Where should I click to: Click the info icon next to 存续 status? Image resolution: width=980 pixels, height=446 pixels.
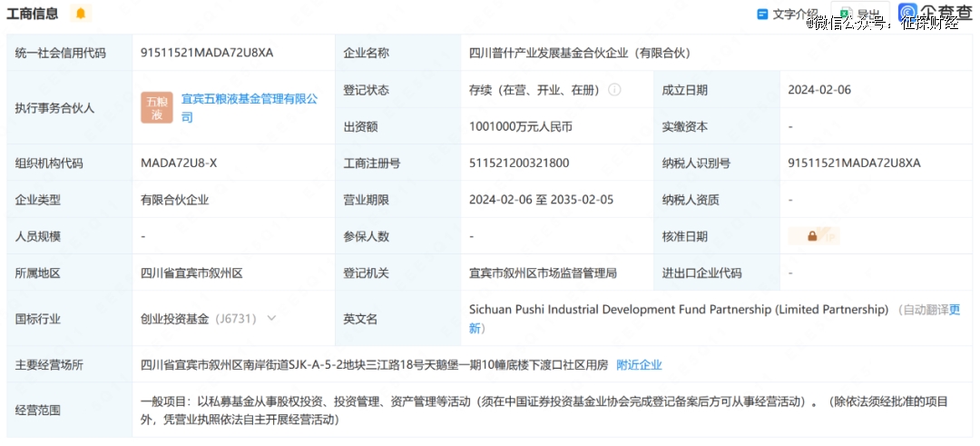614,90
